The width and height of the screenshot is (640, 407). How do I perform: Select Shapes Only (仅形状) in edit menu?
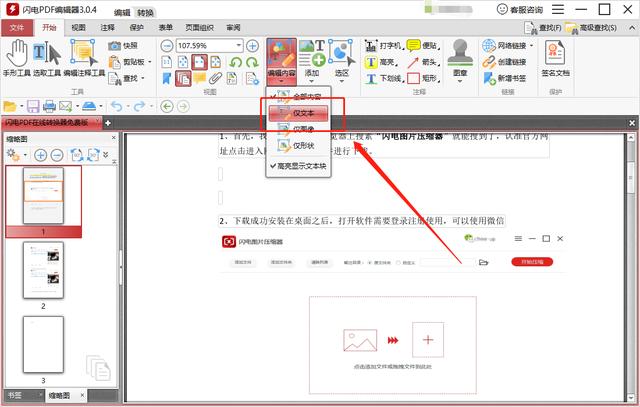[x=300, y=145]
